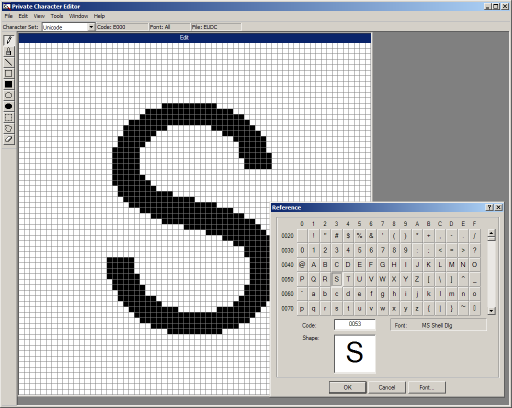Click OK in the Reference dialog

tap(348, 387)
